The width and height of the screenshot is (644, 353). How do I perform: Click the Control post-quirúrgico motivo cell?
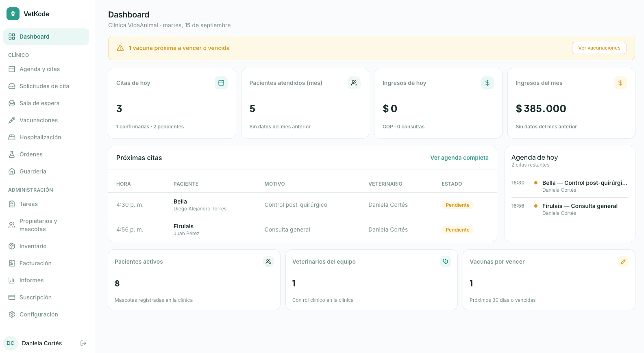(296, 205)
